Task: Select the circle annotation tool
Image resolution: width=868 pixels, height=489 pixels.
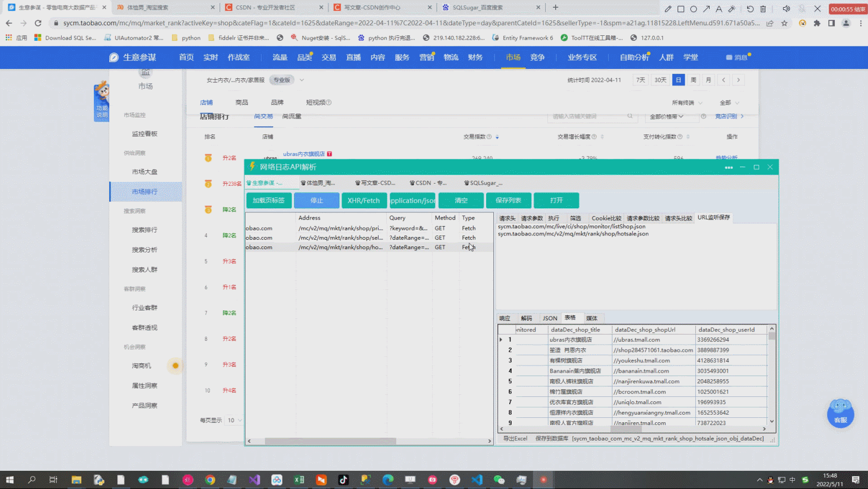Action: (x=694, y=9)
